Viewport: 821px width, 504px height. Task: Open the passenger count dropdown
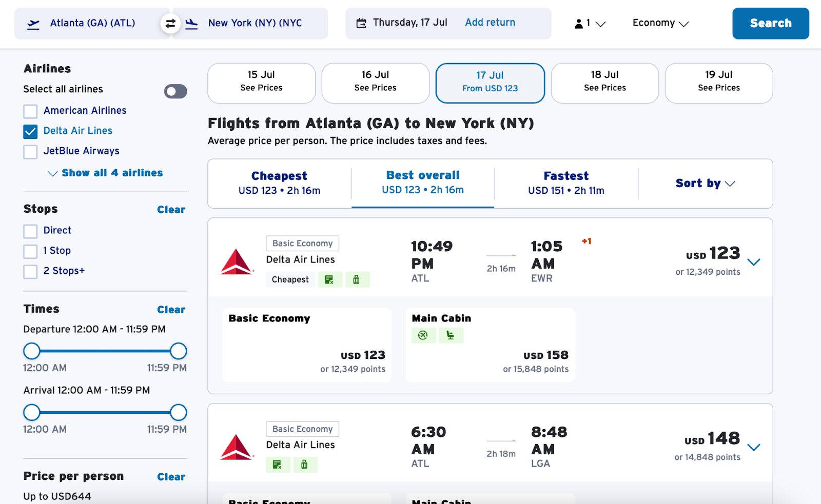coord(590,24)
